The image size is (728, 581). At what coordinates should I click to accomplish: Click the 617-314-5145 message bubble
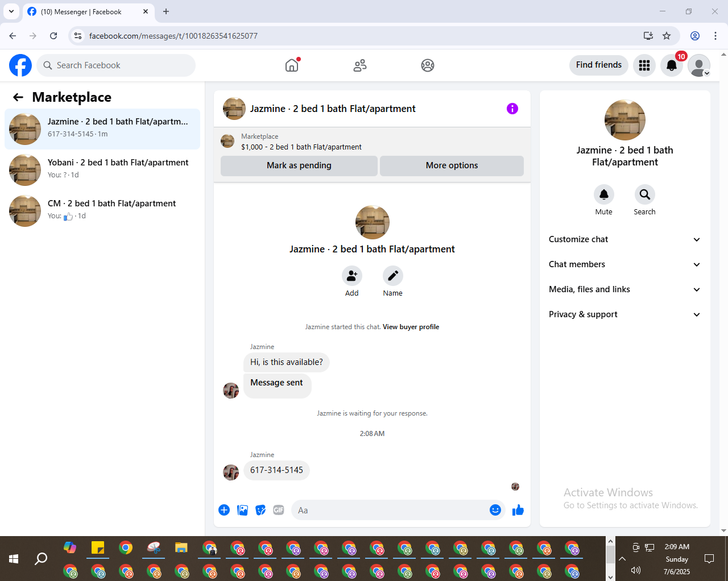[x=277, y=470]
